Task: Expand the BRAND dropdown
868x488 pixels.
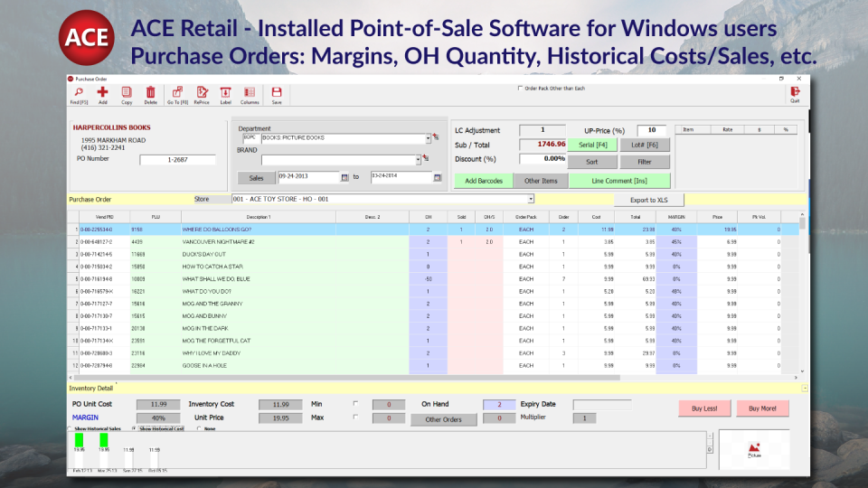Action: [418, 160]
